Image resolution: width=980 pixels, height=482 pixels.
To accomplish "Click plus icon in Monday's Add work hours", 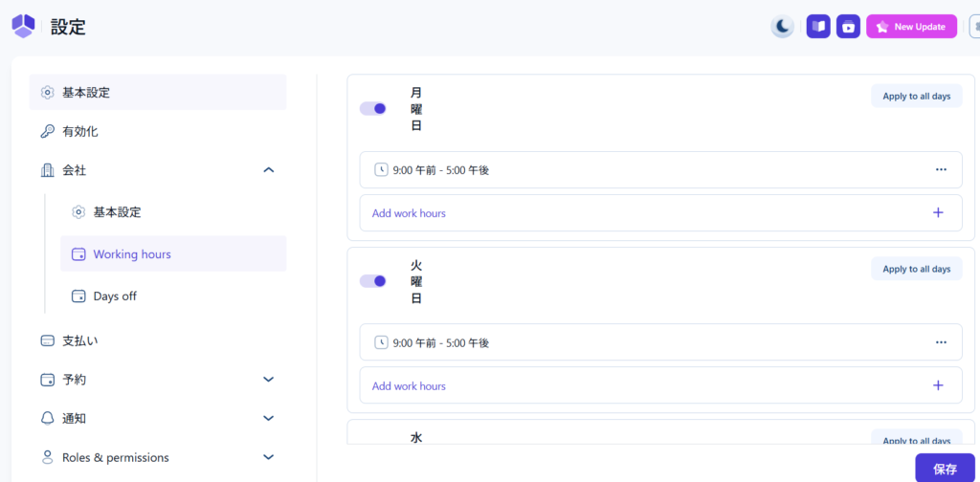I will (938, 213).
